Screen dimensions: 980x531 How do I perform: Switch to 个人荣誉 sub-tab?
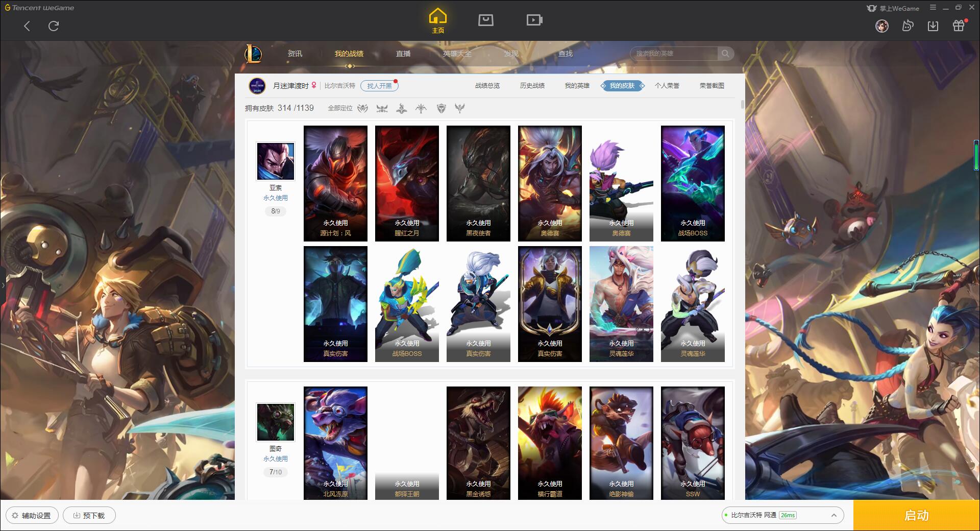click(667, 86)
